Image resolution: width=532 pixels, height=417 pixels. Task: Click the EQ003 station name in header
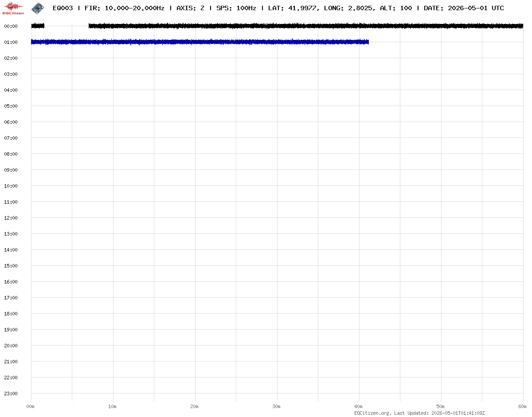(63, 8)
